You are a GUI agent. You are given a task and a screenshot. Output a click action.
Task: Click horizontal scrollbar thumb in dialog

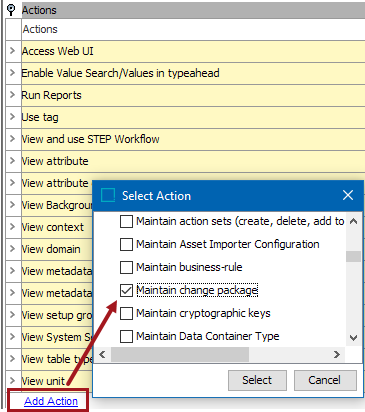pyautogui.click(x=180, y=354)
